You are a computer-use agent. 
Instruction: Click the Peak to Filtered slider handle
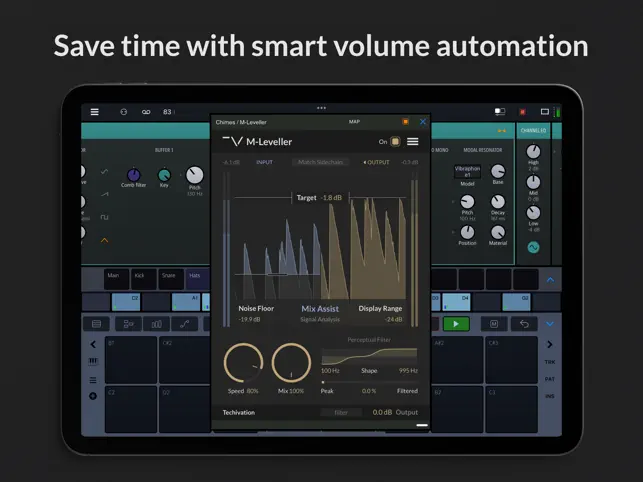(x=323, y=382)
